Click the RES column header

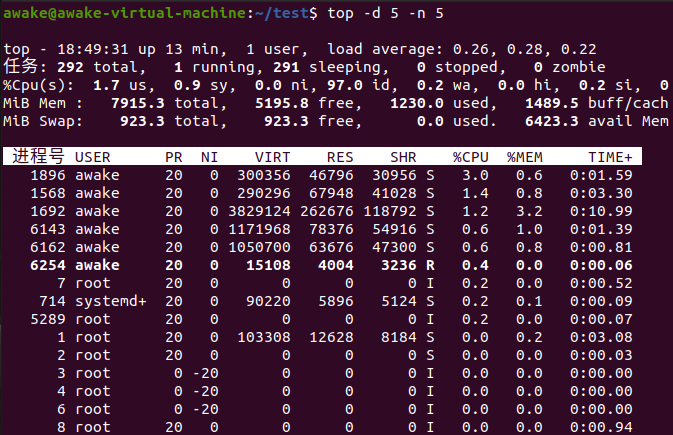point(340,157)
